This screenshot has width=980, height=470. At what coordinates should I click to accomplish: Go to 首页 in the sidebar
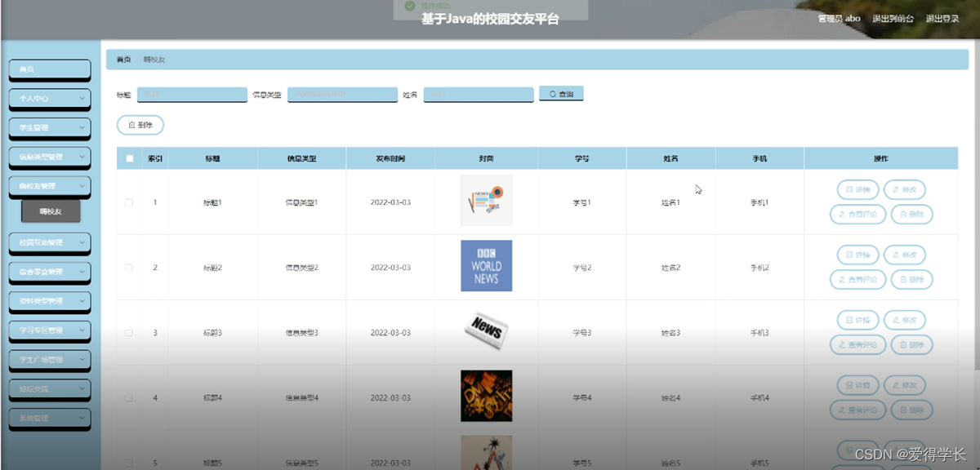click(49, 69)
